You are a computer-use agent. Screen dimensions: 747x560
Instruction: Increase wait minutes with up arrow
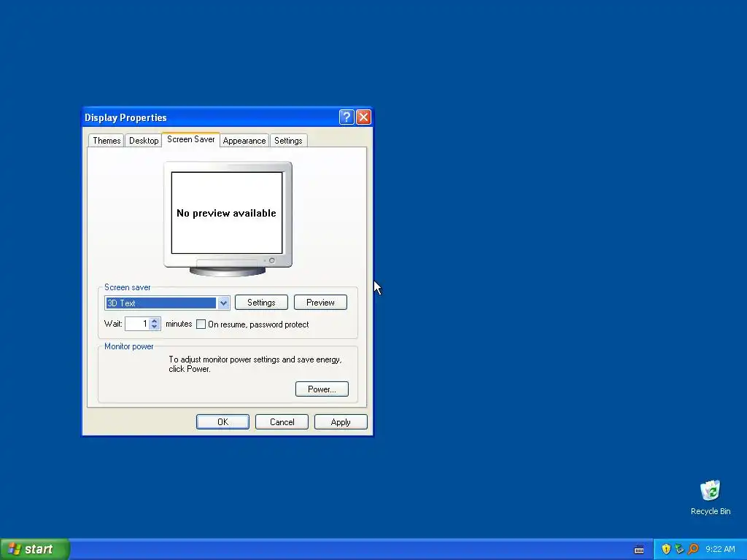pos(155,321)
